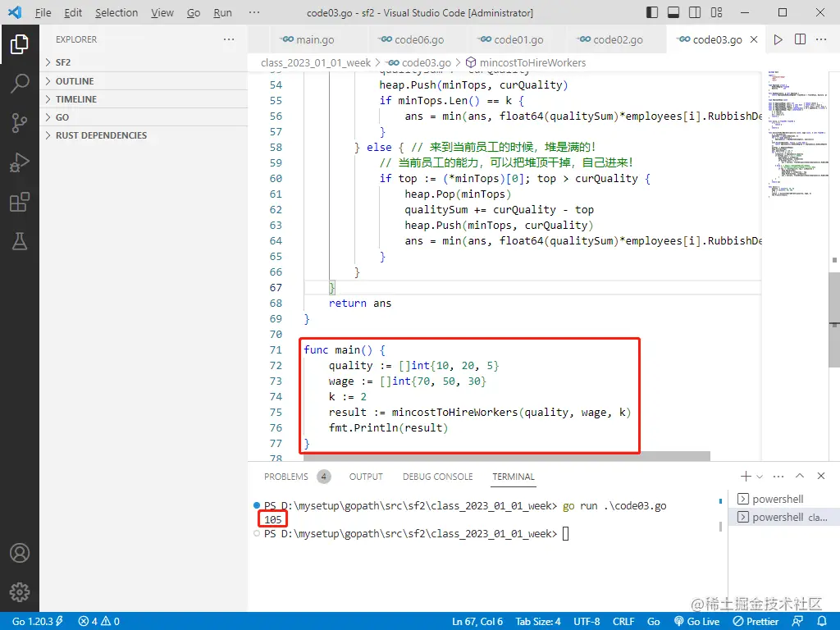Viewport: 840px width, 630px height.
Task: Click the feedback icon in status bar
Action: [797, 621]
